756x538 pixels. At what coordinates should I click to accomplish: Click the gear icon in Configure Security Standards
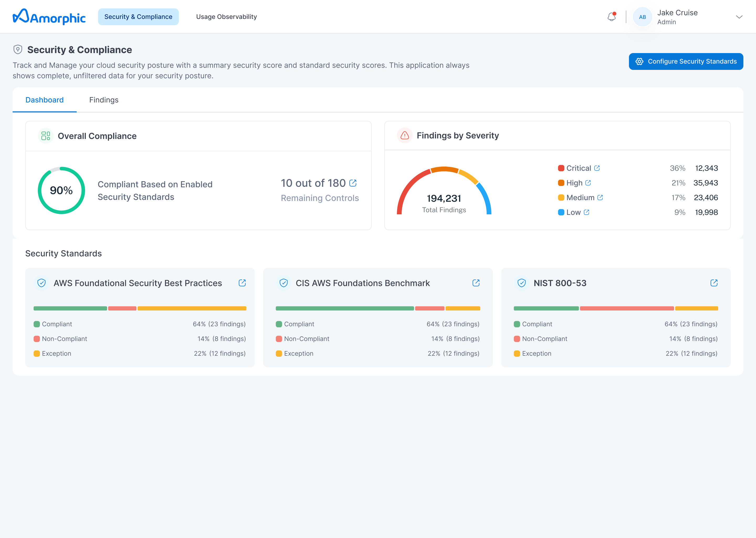[639, 61]
